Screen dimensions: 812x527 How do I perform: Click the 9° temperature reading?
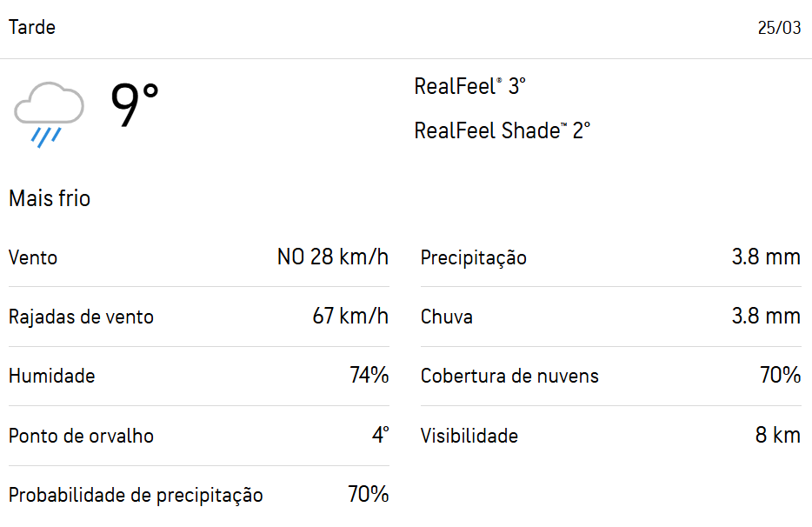pos(135,106)
